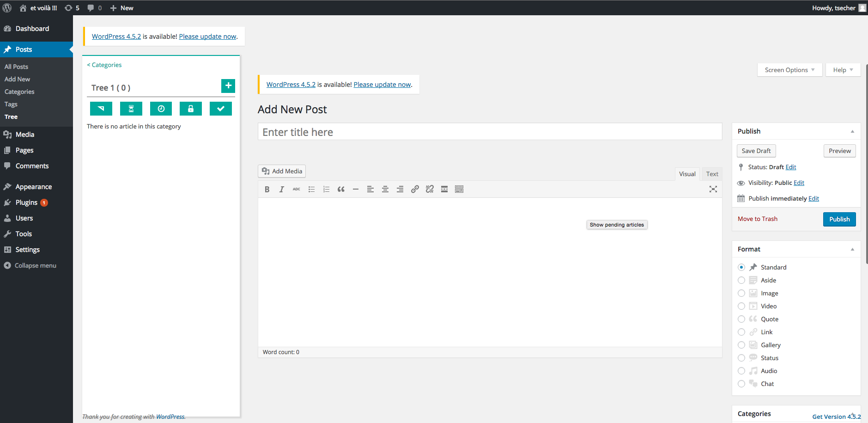The height and width of the screenshot is (423, 868).
Task: Click the teal clock filter icon
Action: (161, 109)
